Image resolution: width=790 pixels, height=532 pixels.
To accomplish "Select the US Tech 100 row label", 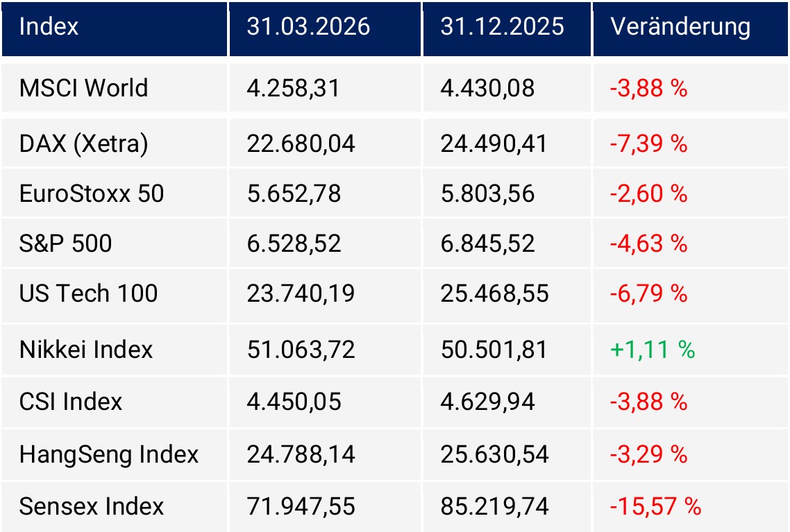I will [88, 293].
